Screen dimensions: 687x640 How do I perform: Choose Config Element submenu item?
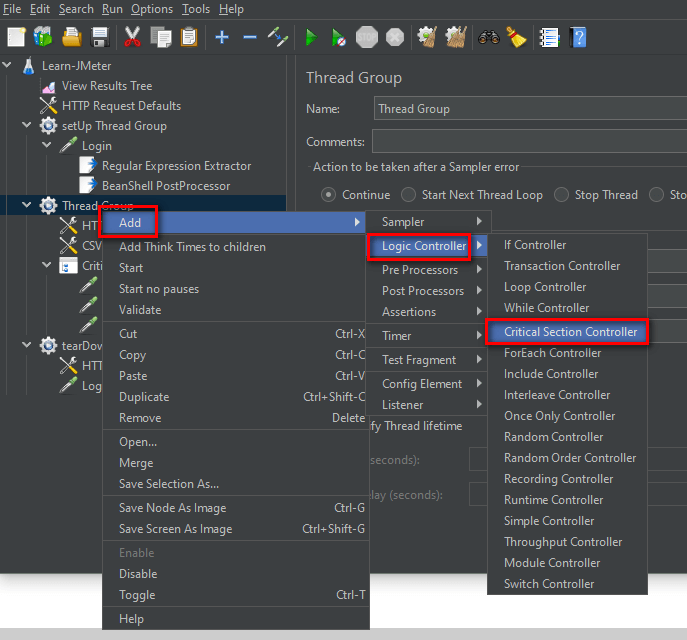coord(427,384)
